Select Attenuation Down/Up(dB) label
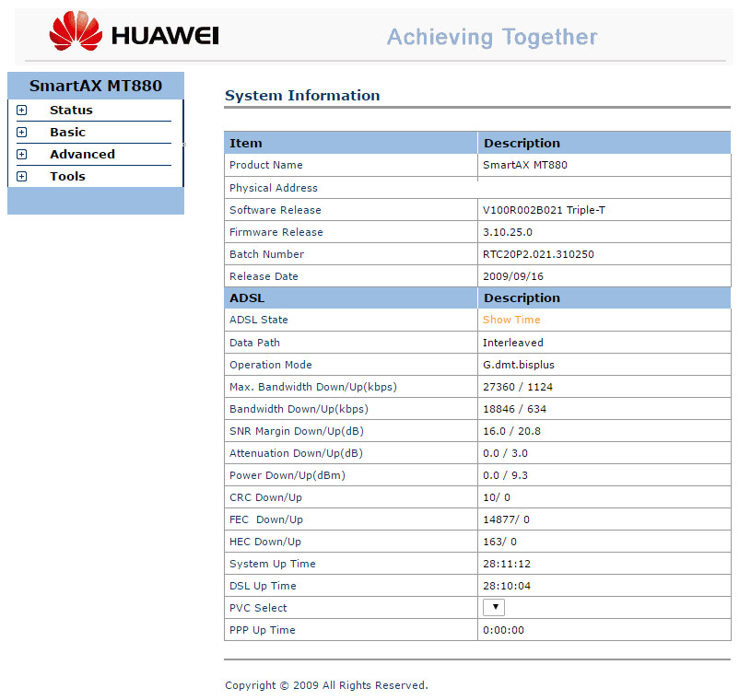The image size is (739, 700). click(296, 453)
